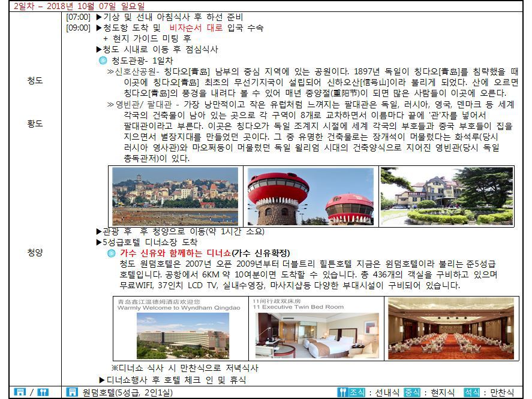Click the 조식 highlighted label

click(x=357, y=392)
